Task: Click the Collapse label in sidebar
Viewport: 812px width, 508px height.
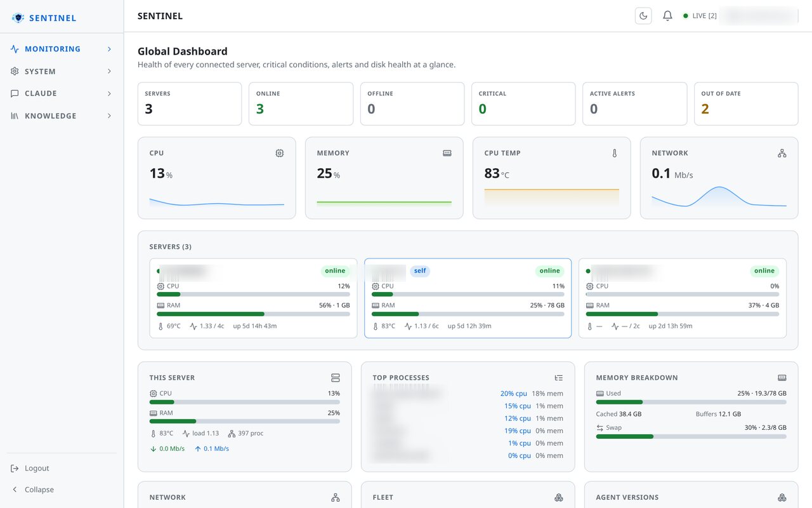Action: (x=39, y=490)
